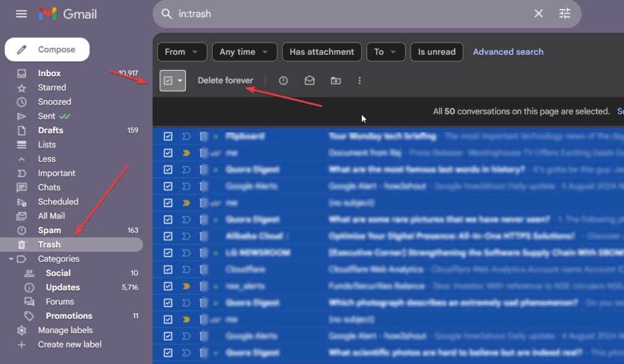624x364 pixels.
Task: Open Spam warning icon in sidebar
Action: click(x=21, y=231)
